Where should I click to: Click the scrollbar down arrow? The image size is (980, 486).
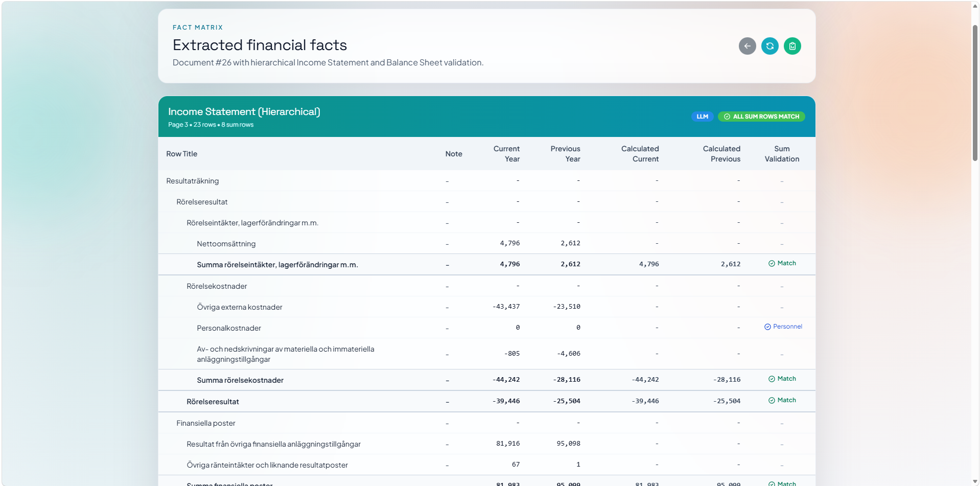[x=975, y=481]
